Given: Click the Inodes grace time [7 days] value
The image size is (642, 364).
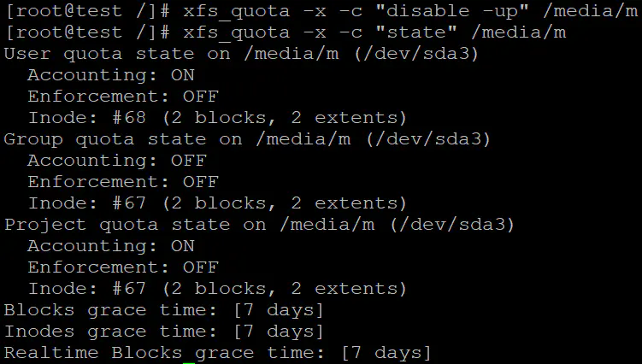Looking at the screenshot, I should (x=279, y=332).
